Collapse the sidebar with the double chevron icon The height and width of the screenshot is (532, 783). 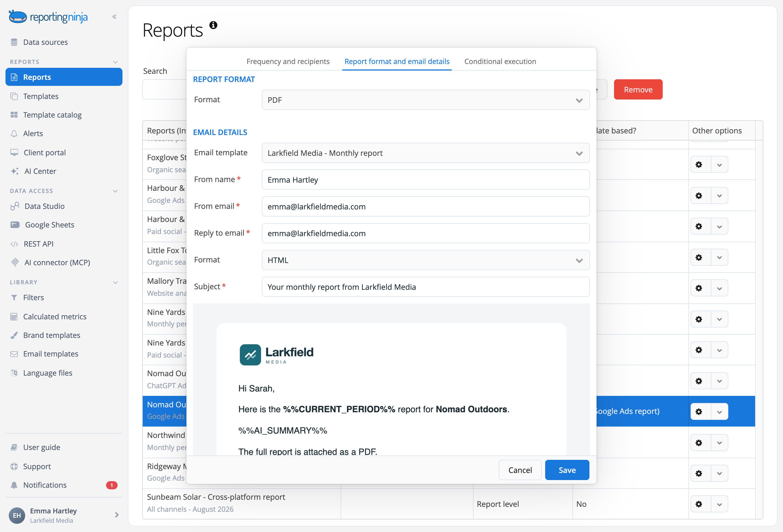[x=115, y=16]
